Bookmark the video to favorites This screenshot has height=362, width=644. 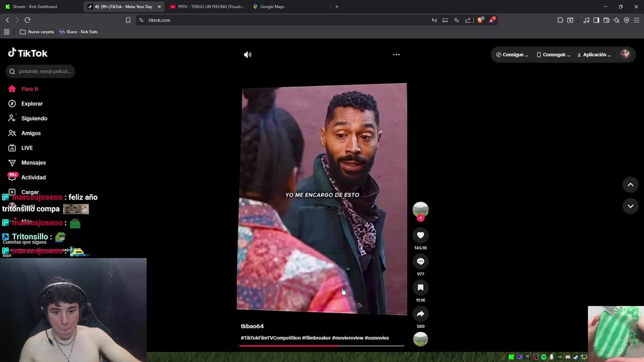[x=421, y=287]
